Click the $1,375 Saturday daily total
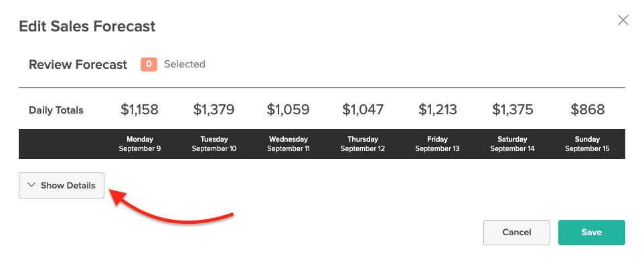The height and width of the screenshot is (266, 644). coord(513,110)
